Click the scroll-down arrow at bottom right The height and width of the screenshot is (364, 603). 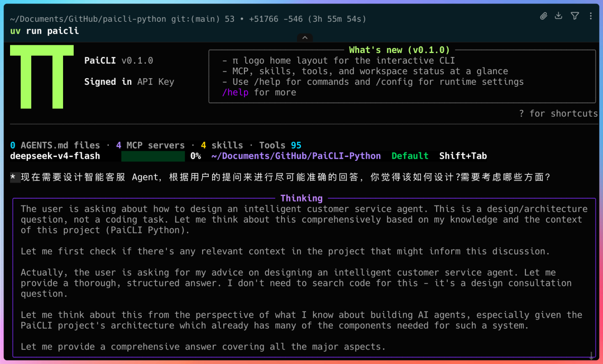point(591,356)
